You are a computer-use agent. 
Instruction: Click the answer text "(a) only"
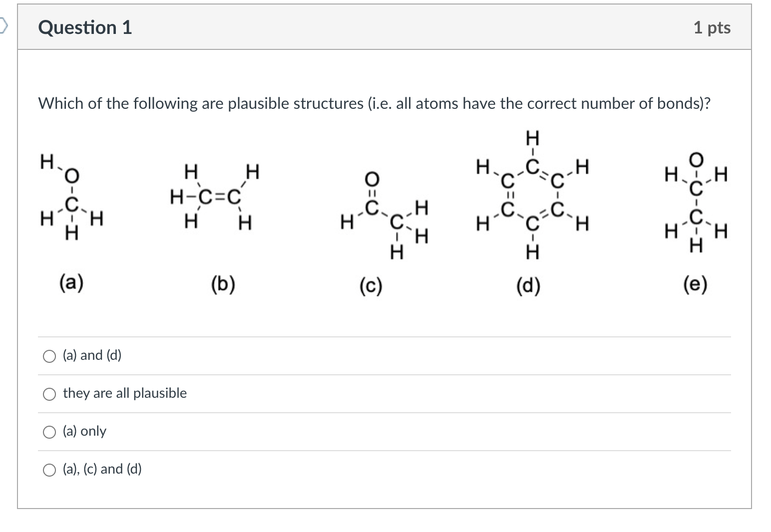83,431
